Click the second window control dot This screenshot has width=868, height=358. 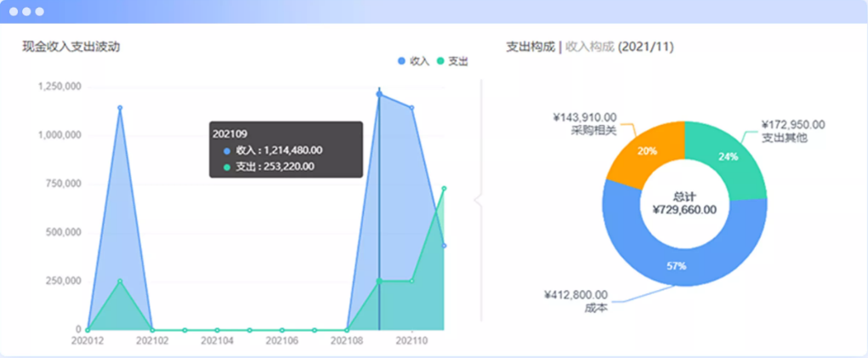[26, 12]
